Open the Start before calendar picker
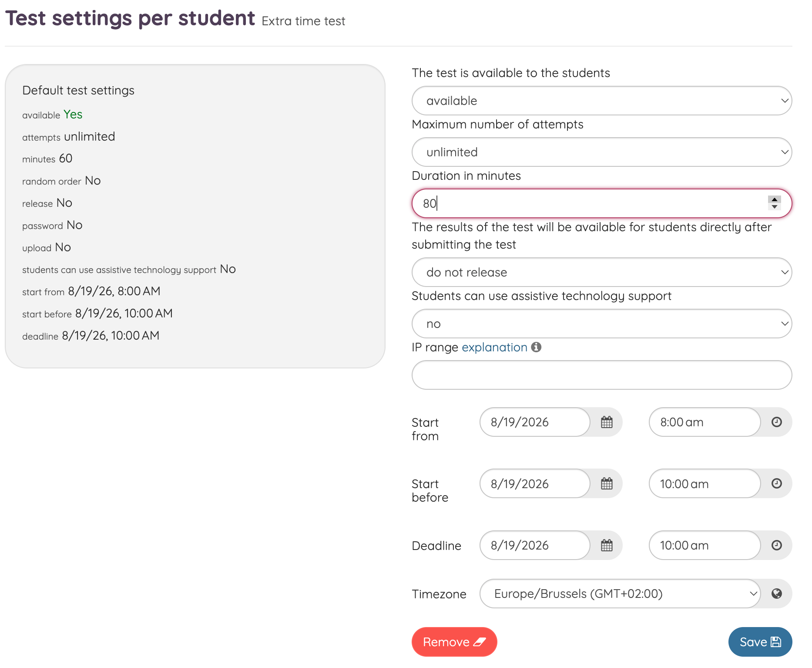The image size is (812, 668). (607, 483)
